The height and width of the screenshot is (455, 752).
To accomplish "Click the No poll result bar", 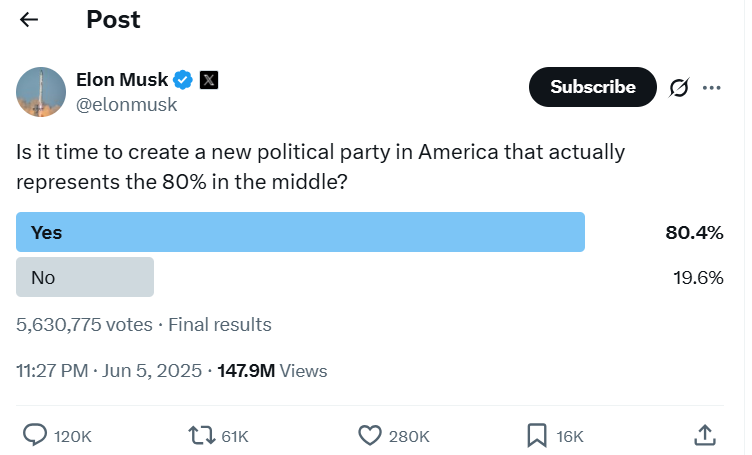I will (x=85, y=277).
